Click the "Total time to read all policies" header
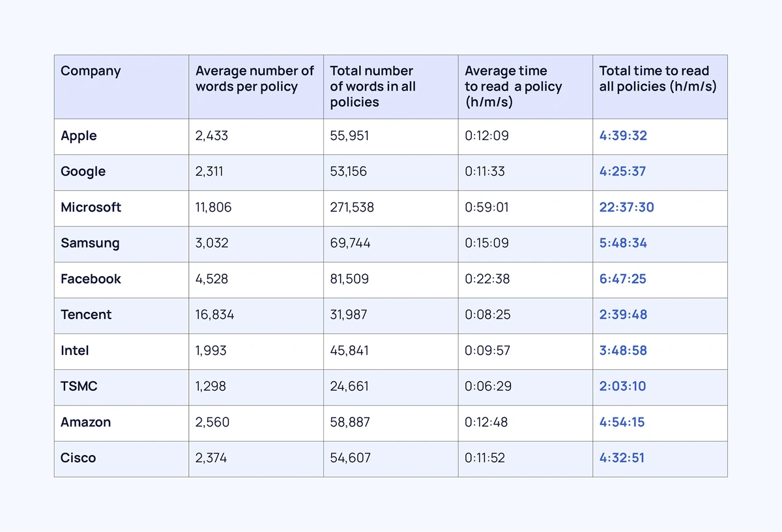The width and height of the screenshot is (782, 532). (657, 79)
